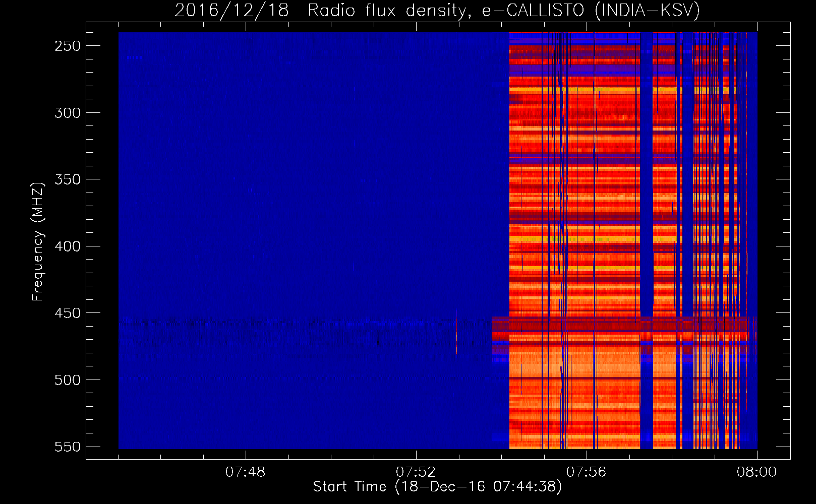Image resolution: width=816 pixels, height=504 pixels.
Task: Click the 07:56 time tick label
Action: [587, 472]
